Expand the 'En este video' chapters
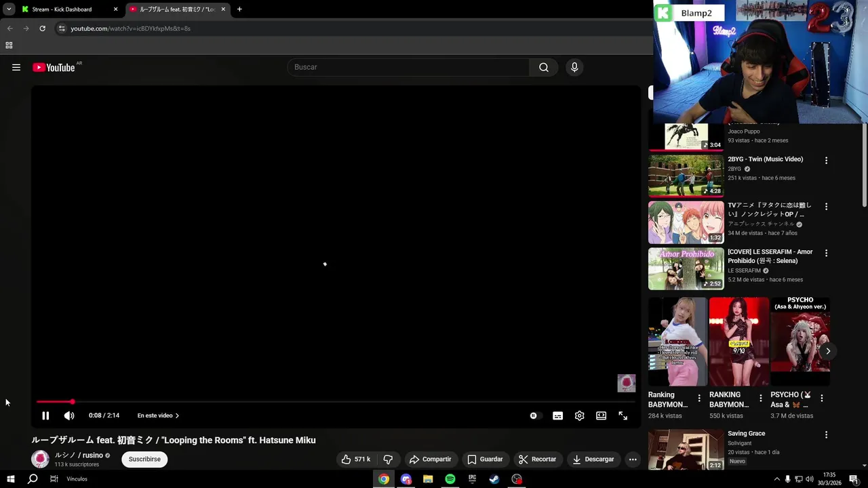This screenshot has width=868, height=488. (x=158, y=415)
